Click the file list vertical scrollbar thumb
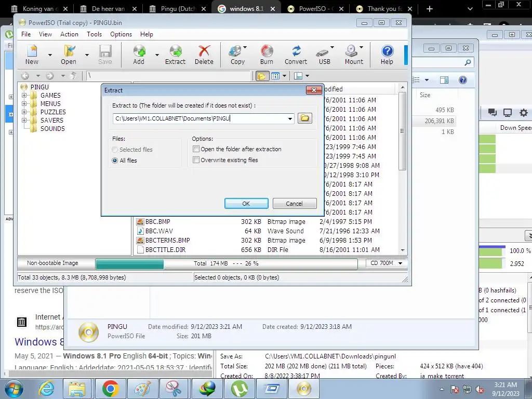 [403, 130]
